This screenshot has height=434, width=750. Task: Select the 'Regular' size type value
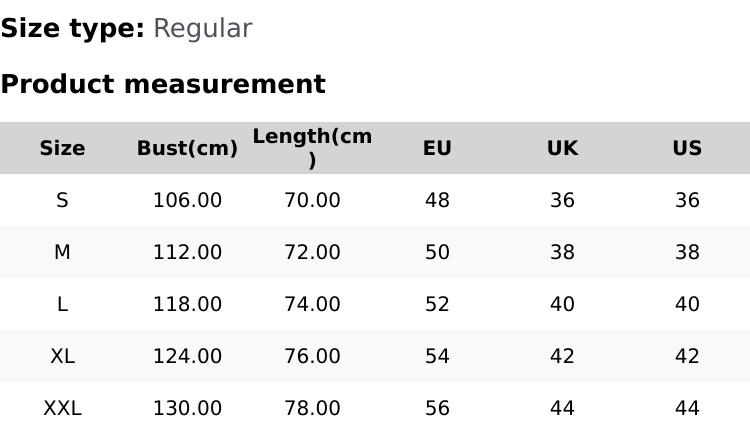coord(202,28)
